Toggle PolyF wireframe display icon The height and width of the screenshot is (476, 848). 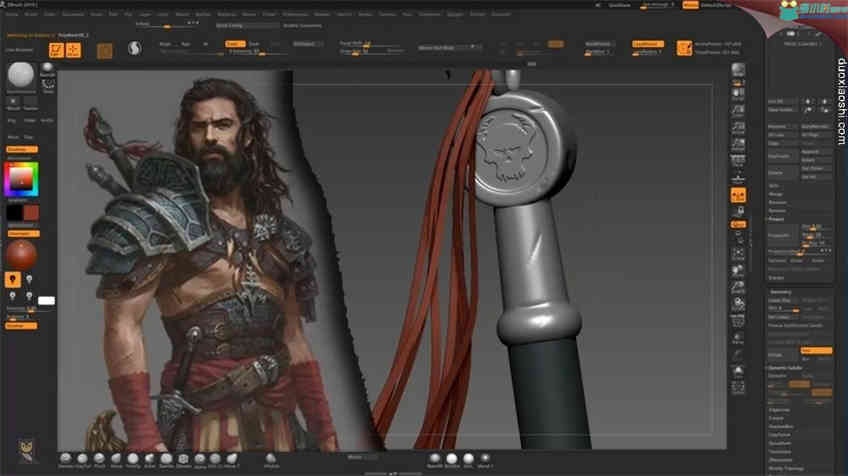click(x=738, y=321)
